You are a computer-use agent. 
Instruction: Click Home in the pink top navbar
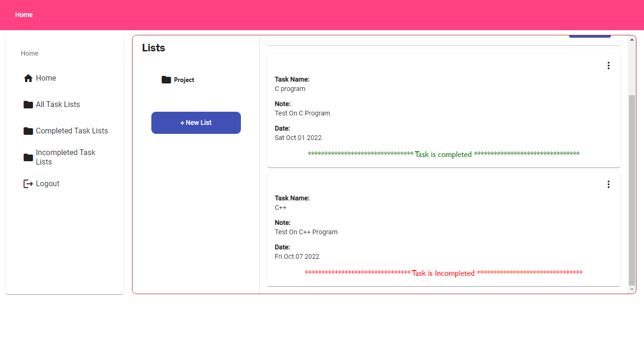coord(24,15)
